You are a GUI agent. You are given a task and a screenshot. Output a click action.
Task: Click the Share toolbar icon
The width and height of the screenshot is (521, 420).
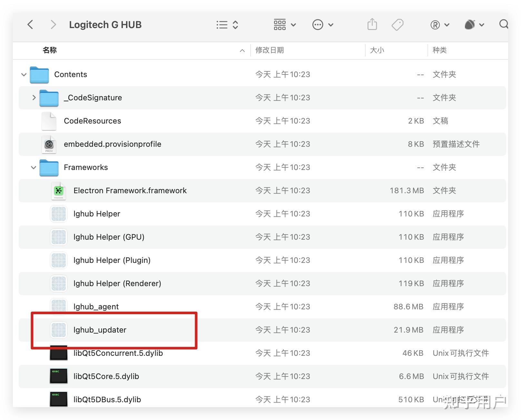point(372,25)
